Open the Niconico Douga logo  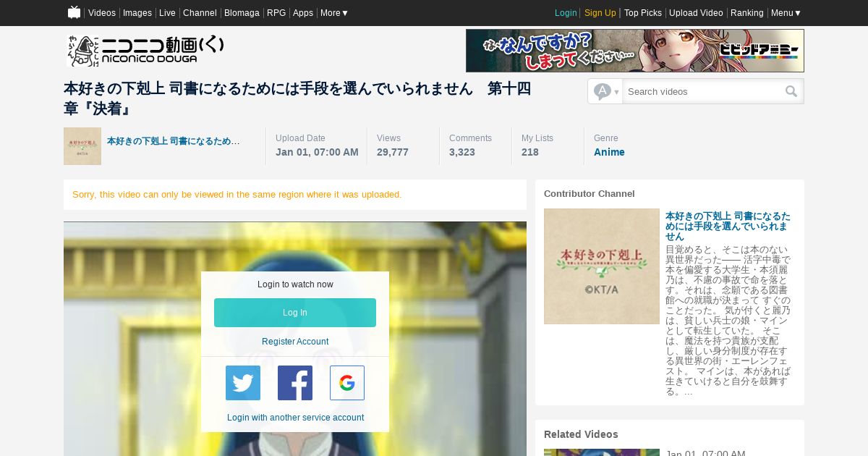[145, 51]
